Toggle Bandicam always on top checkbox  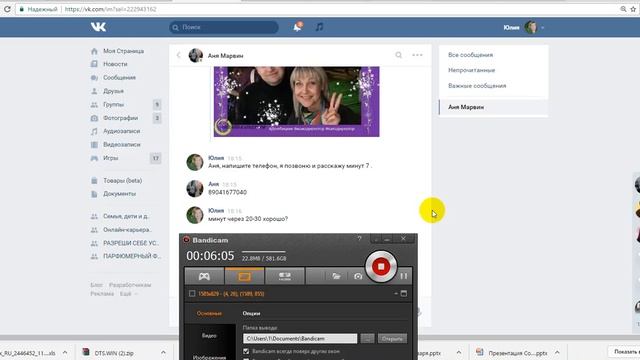coord(246,351)
